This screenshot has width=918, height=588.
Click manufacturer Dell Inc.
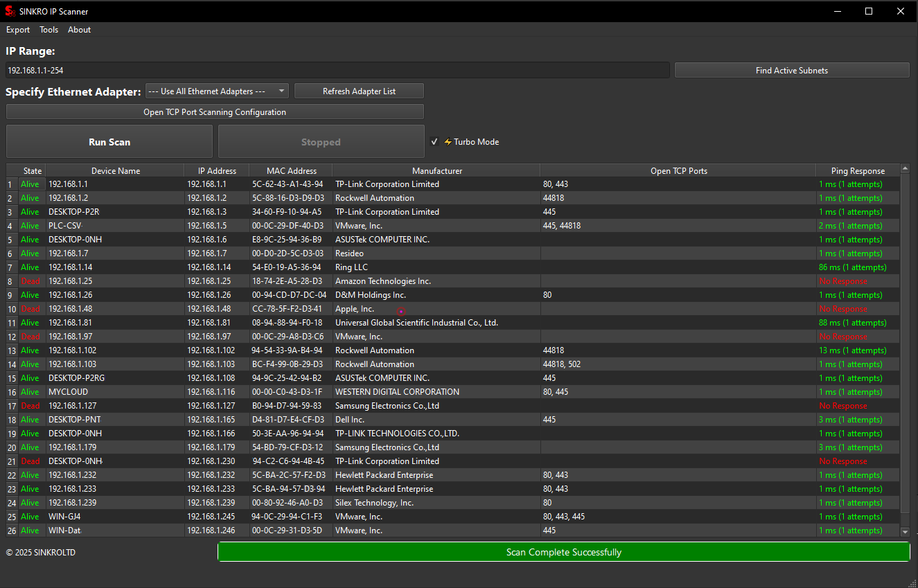350,420
